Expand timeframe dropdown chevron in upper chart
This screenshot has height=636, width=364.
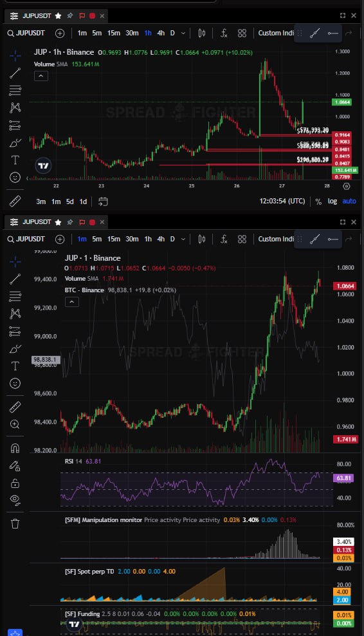coord(183,33)
